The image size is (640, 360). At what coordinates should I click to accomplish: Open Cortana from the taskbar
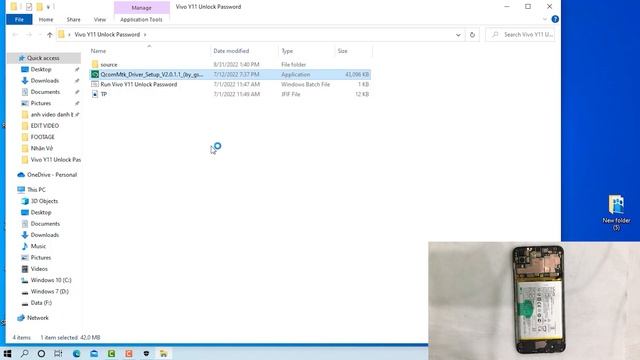[x=41, y=353]
